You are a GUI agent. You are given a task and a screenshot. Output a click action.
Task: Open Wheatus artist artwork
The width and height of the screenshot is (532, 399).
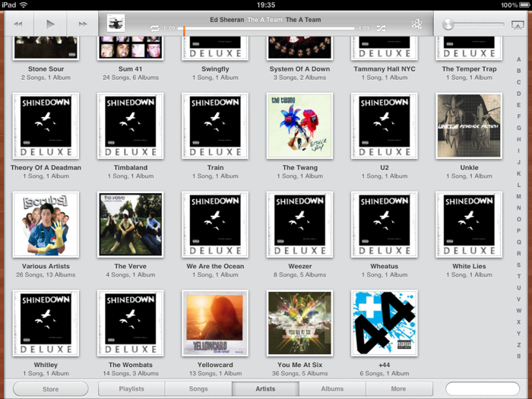(x=385, y=225)
